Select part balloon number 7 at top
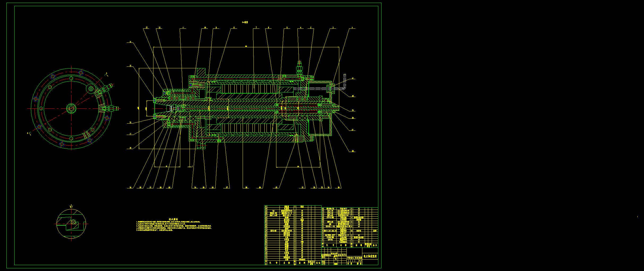Image resolution: width=644 pixels, height=271 pixels. [256, 28]
